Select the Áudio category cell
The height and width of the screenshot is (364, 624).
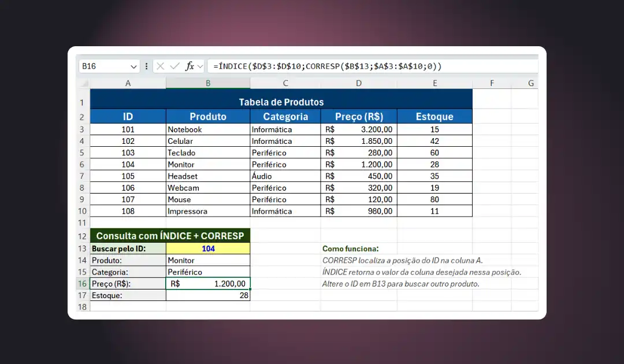pos(285,176)
